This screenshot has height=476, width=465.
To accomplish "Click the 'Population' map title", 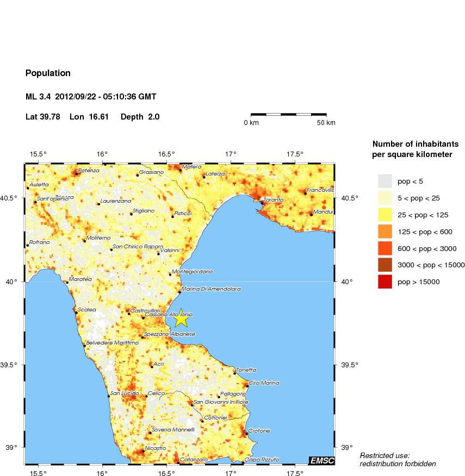I will pyautogui.click(x=48, y=73).
